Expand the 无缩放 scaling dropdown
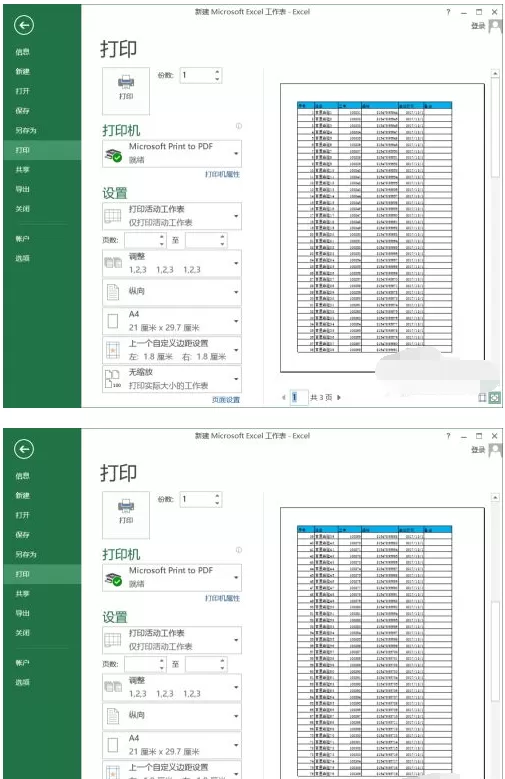The width and height of the screenshot is (505, 779). coord(172,379)
